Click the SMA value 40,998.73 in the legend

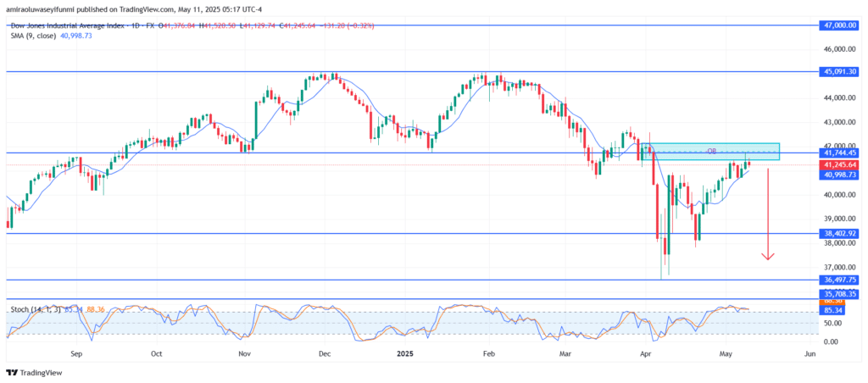[x=75, y=34]
